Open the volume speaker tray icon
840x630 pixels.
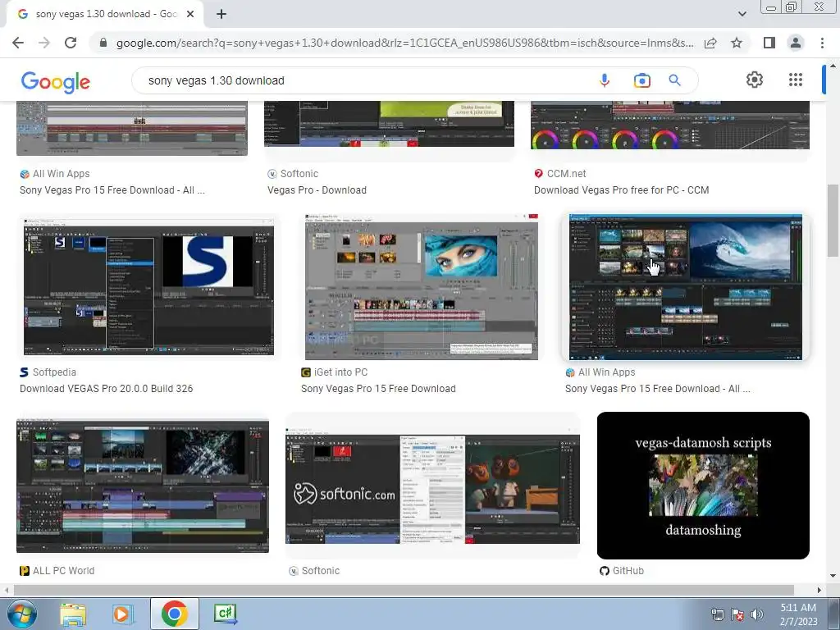pyautogui.click(x=757, y=614)
